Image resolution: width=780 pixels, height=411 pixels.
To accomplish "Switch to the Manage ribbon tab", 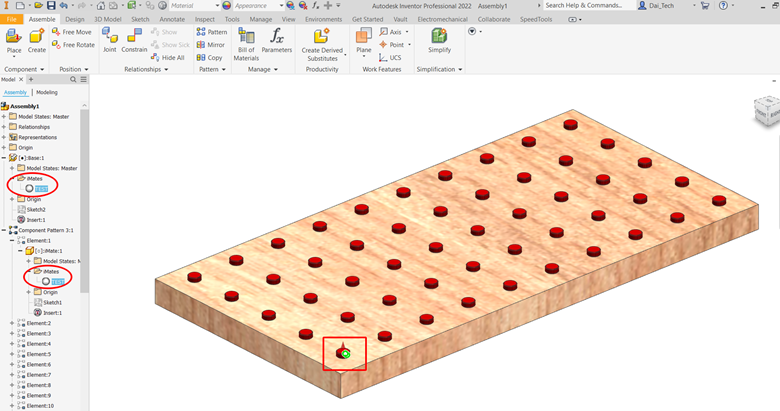I will (x=261, y=19).
